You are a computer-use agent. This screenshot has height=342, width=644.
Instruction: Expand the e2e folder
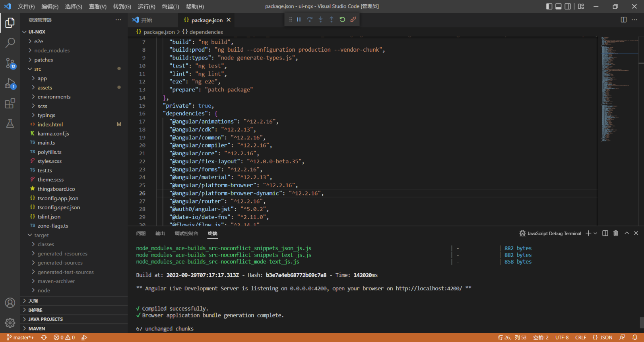[x=74, y=41]
